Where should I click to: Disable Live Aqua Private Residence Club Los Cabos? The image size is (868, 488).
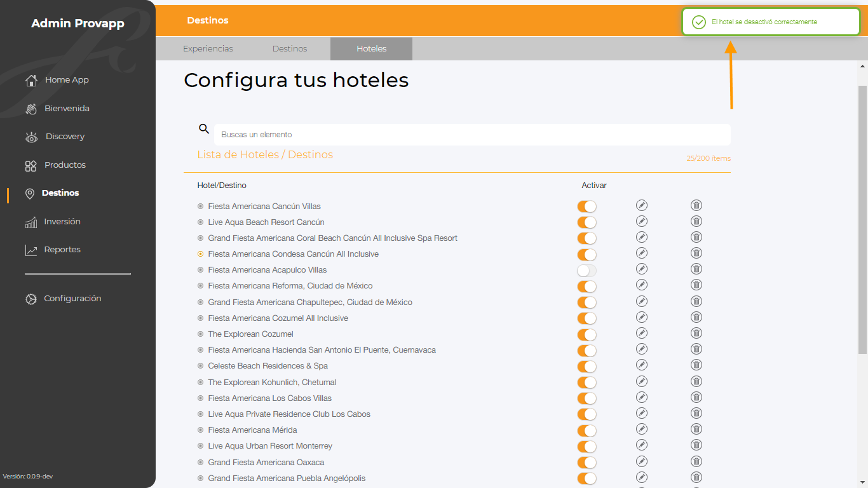(x=587, y=414)
